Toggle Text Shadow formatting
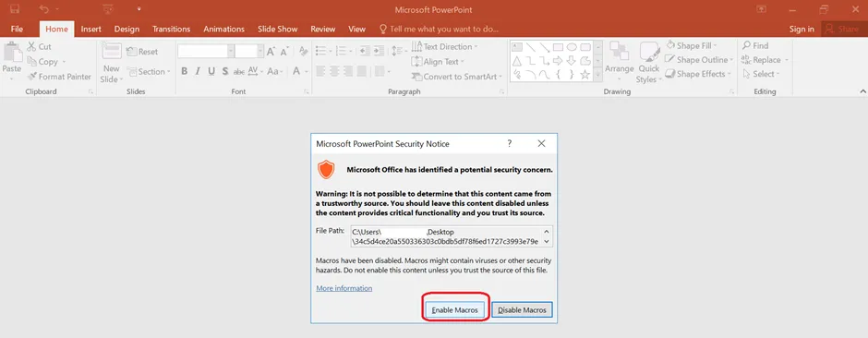868x338 pixels. (x=225, y=71)
